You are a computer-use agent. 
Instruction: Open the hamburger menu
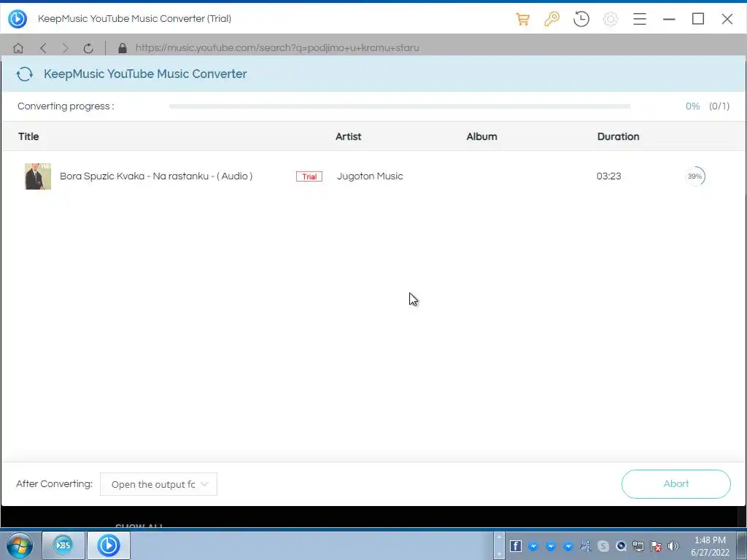639,19
